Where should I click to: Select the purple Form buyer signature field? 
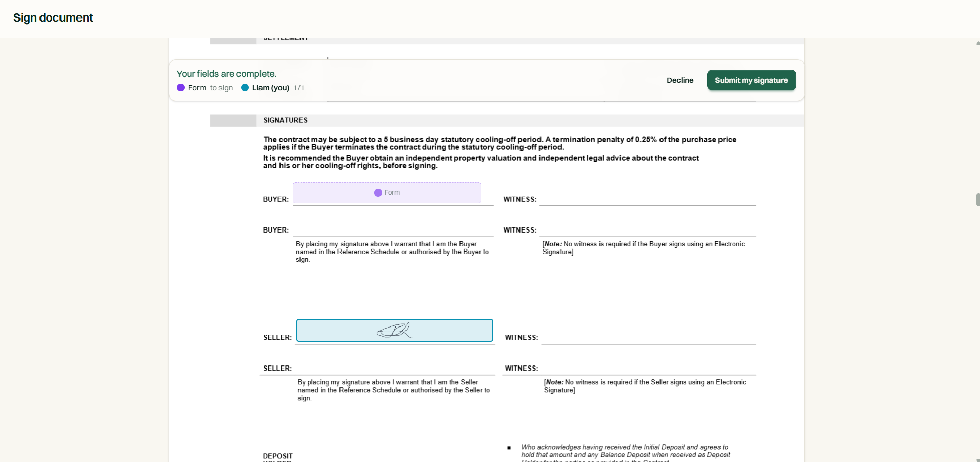pyautogui.click(x=387, y=192)
